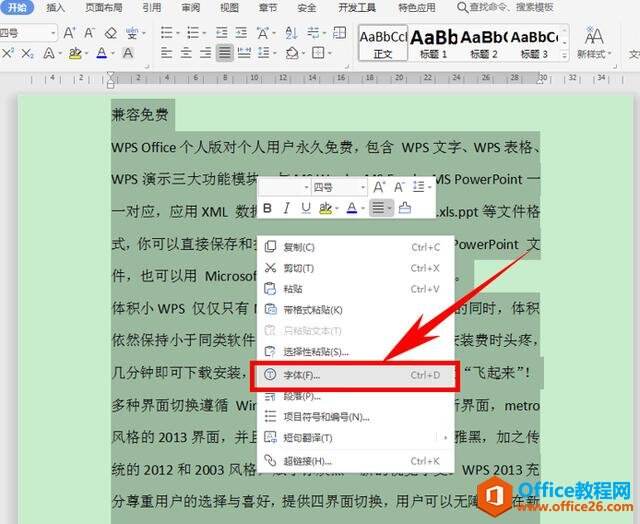Toggle subscript in the ribbon
640x524 pixels.
[x=27, y=53]
